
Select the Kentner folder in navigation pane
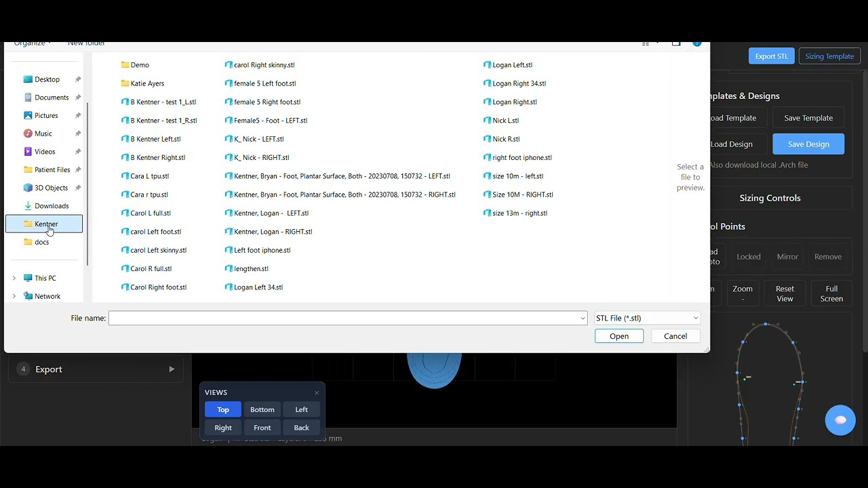click(44, 224)
